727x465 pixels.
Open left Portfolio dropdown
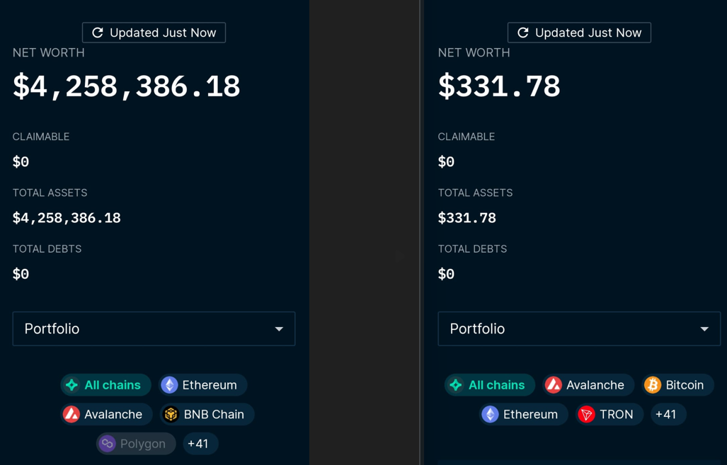153,329
